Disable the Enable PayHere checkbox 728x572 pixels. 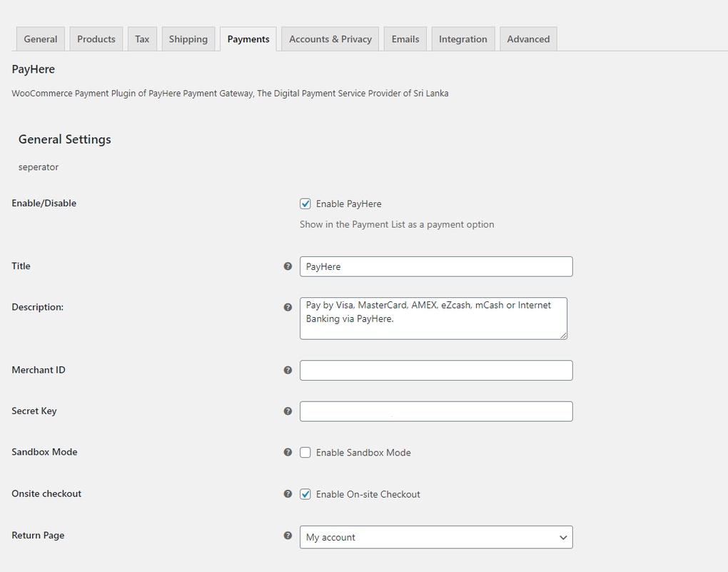305,204
